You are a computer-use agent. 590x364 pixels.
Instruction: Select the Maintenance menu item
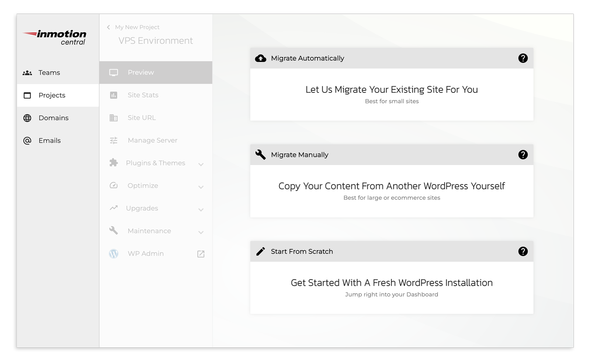(x=156, y=231)
